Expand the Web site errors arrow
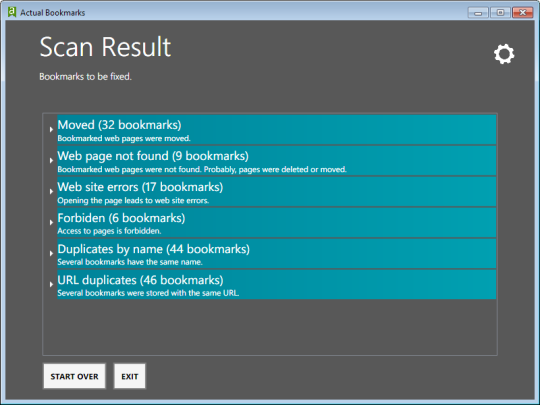540x405 pixels. [x=51, y=191]
